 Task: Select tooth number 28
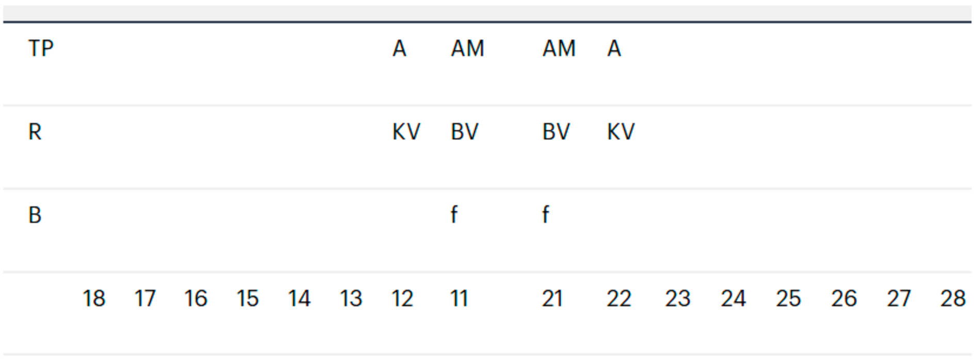[953, 298]
